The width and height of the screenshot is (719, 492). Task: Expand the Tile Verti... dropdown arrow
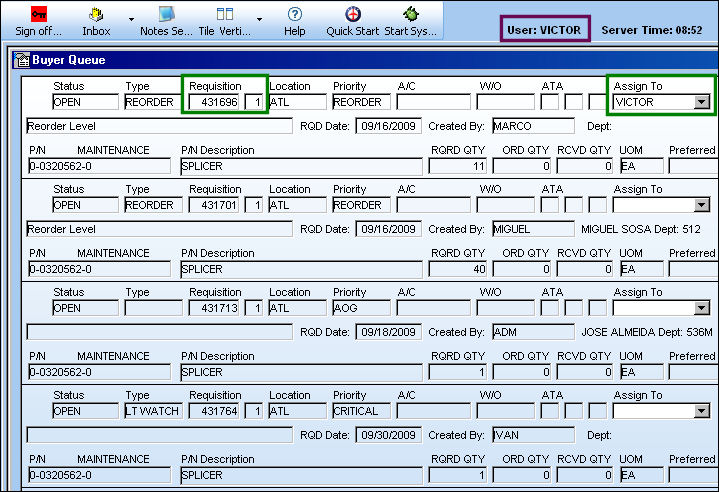(260, 19)
